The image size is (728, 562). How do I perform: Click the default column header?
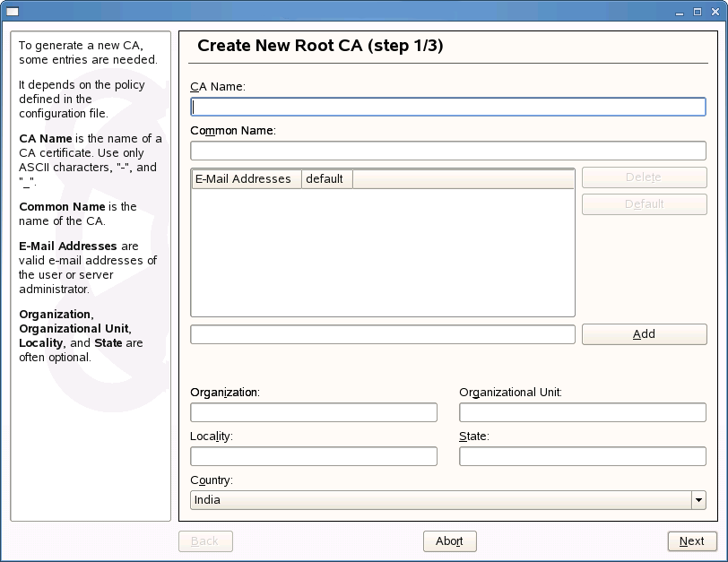point(327,179)
